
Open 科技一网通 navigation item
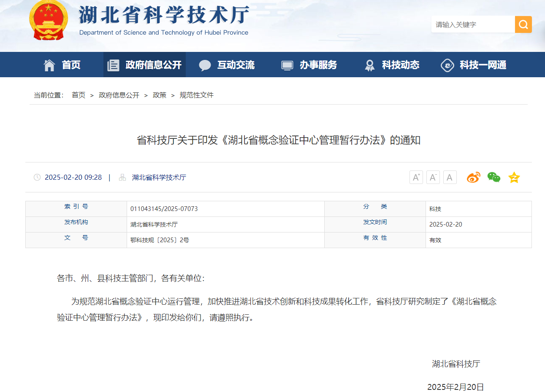tap(474, 65)
